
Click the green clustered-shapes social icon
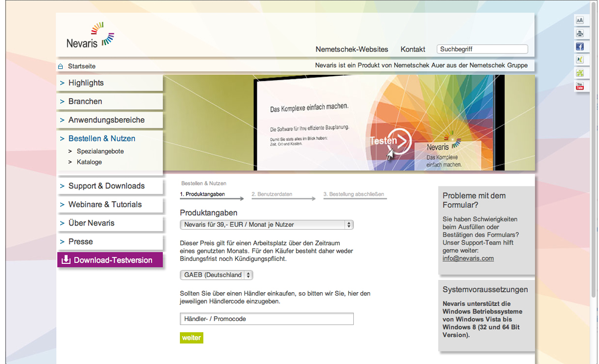coord(579,73)
